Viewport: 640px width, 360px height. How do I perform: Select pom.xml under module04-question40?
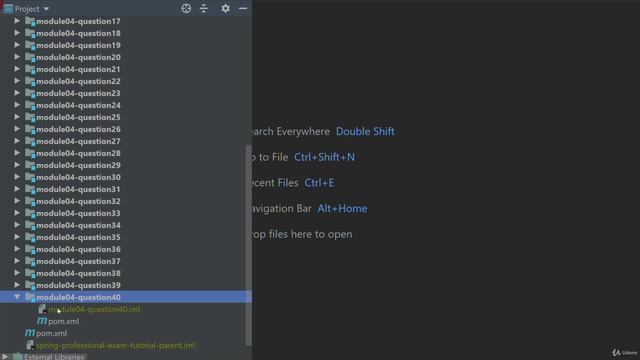[x=64, y=321]
